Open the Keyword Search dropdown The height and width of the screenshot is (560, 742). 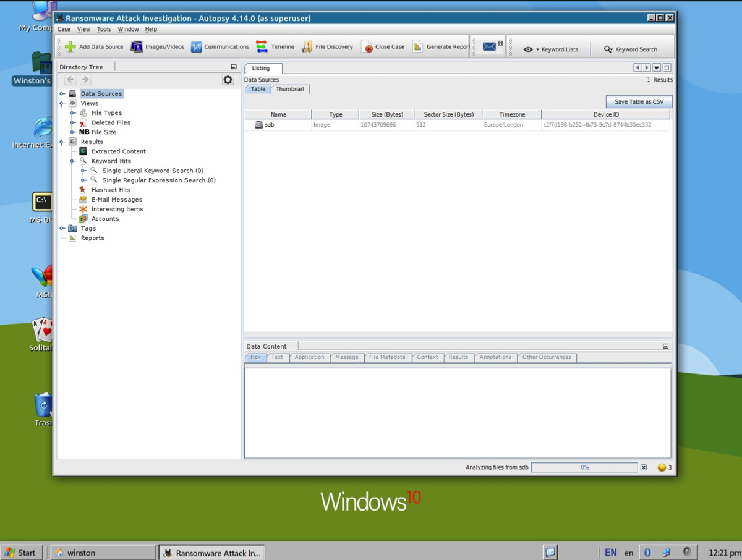631,49
